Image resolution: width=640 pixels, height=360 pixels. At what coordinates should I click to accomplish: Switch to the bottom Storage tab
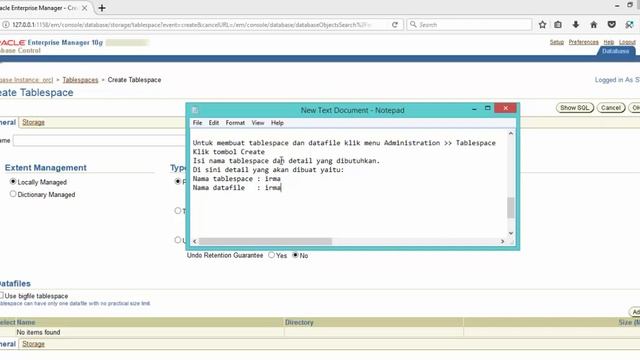33,344
